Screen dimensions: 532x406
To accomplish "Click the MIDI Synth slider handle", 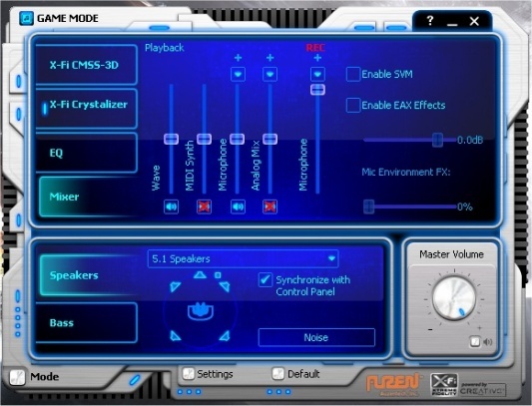I will 204,139.
